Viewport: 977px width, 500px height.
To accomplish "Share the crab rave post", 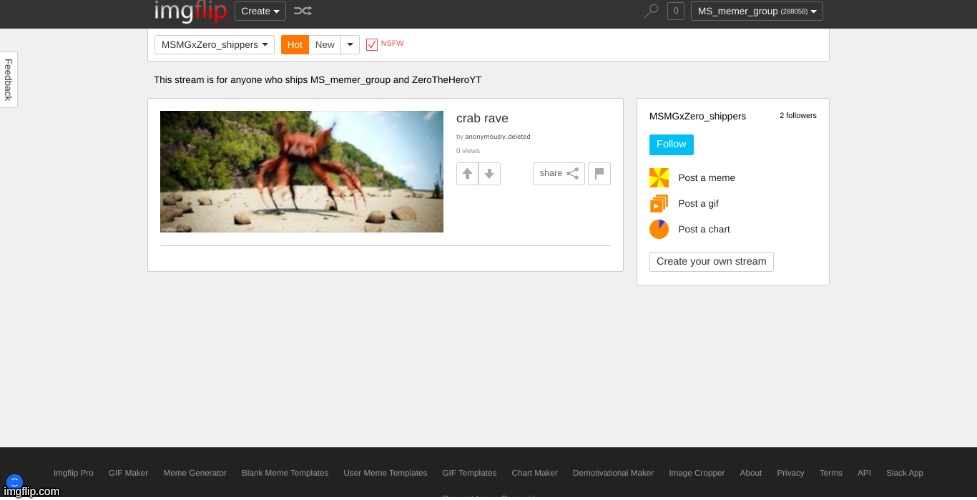I will point(559,173).
